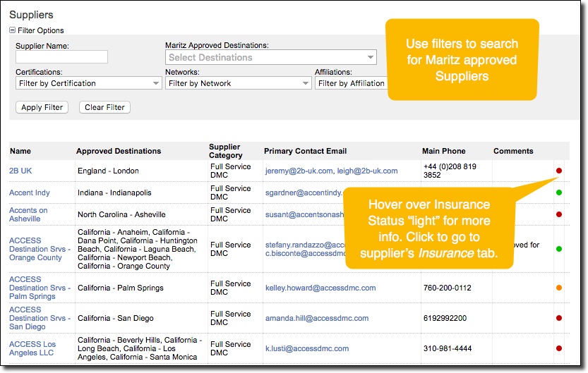Screen dimensions: 588x373
Task: Click the stefany.randazzo email link
Action: click(305, 245)
